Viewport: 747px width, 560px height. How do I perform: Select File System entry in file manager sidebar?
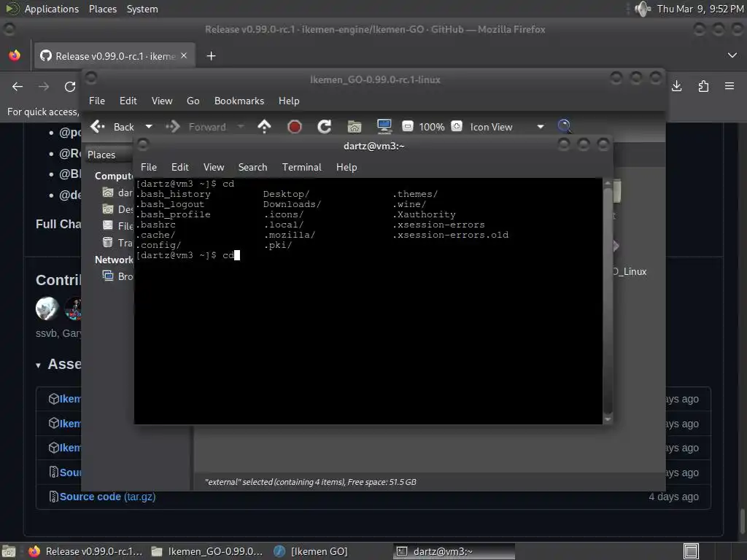(117, 226)
